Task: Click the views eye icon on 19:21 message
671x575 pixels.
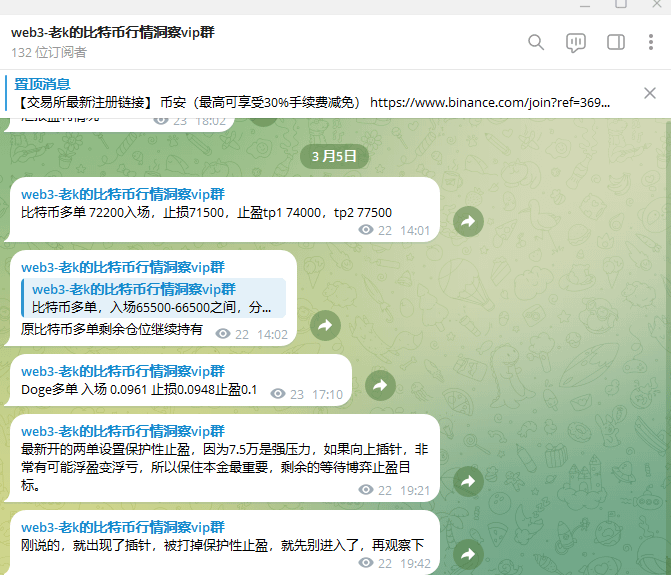Action: coord(365,489)
